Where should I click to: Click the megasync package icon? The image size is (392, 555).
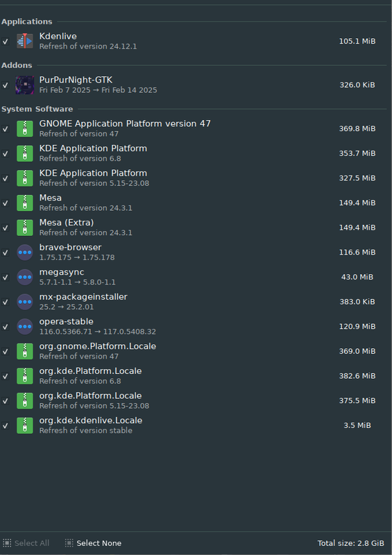pyautogui.click(x=25, y=277)
